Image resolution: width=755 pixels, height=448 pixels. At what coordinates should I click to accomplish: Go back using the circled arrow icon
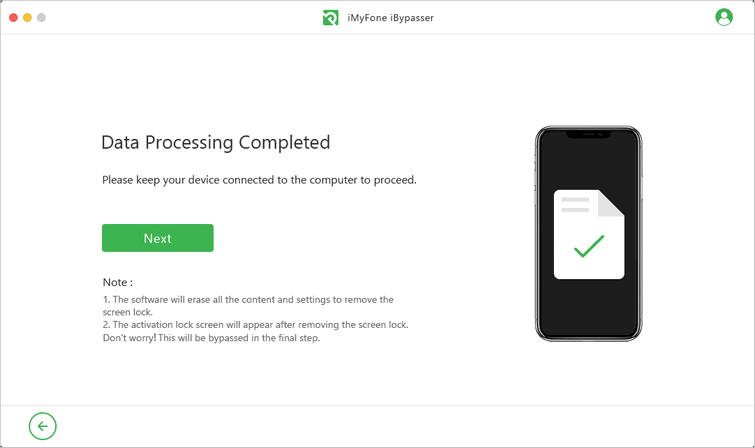(x=42, y=426)
